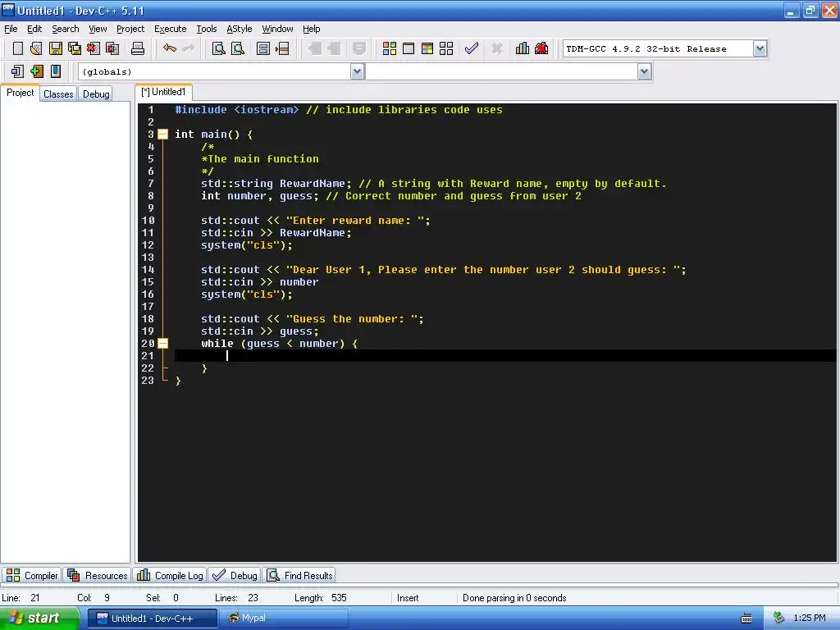
Task: Click the Stop execution X icon
Action: [497, 48]
